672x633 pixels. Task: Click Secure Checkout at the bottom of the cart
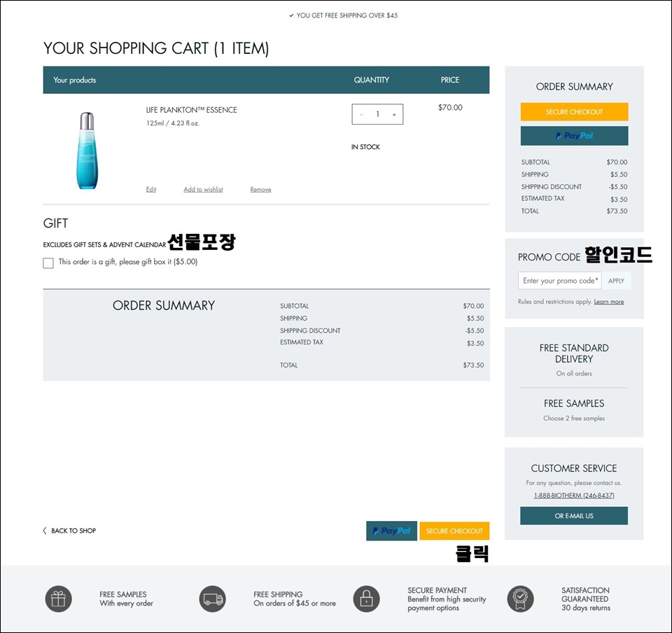[x=454, y=531]
